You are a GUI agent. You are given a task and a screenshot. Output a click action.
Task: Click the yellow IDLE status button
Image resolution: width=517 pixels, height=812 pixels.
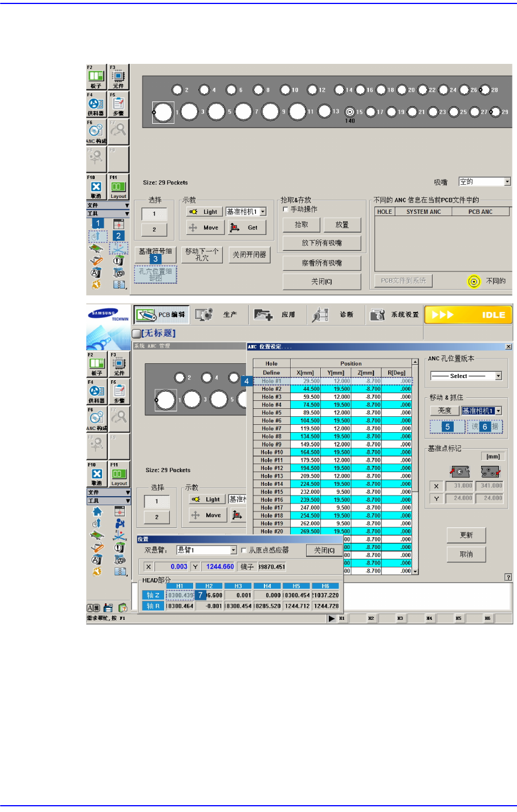coord(469,315)
